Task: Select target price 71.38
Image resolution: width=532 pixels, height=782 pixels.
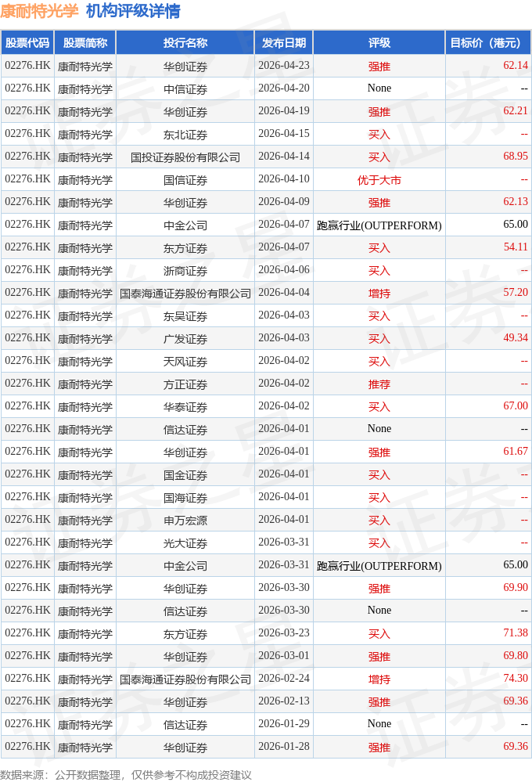Action: (x=516, y=633)
